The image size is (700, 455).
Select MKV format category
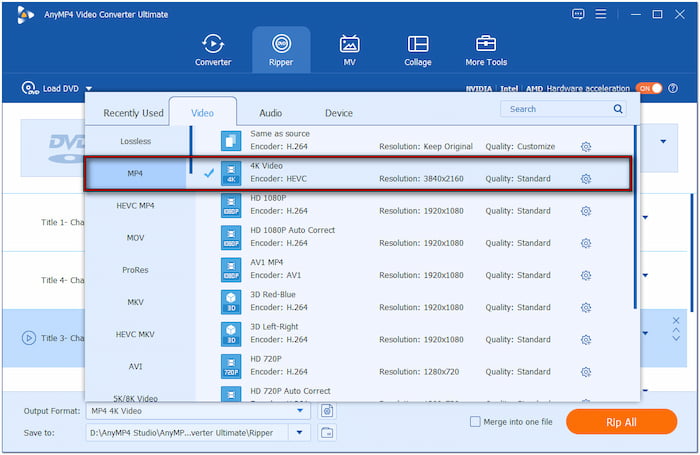point(136,302)
